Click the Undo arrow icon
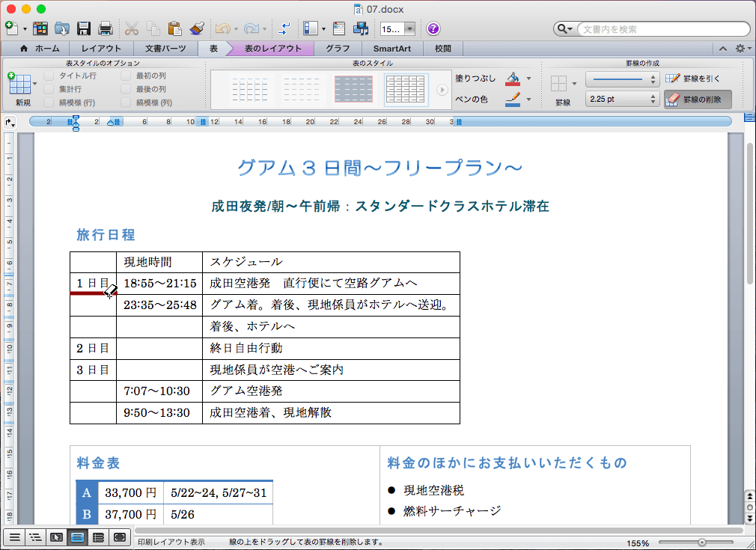The image size is (756, 550). pos(223,29)
